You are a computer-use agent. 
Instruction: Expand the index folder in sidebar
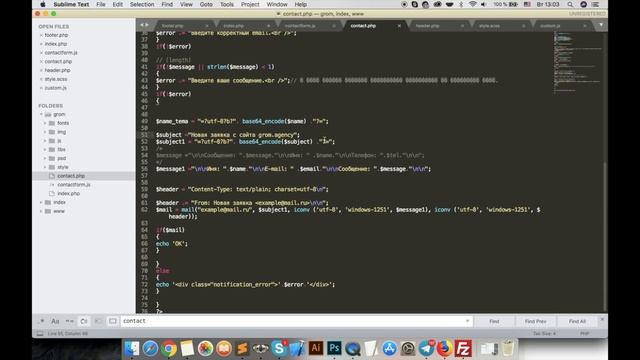coord(41,202)
